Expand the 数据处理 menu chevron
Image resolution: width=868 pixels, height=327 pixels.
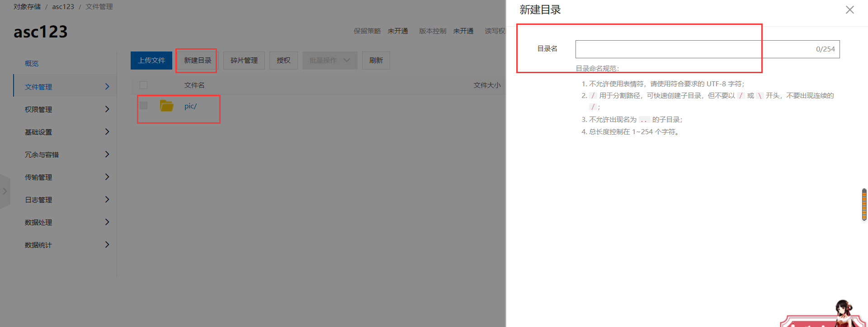click(x=107, y=222)
